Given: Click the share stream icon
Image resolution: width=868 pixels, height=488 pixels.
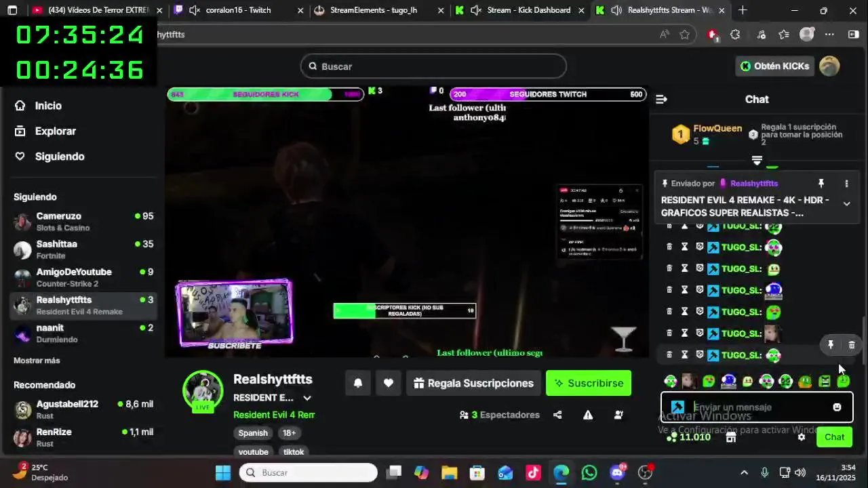Looking at the screenshot, I should pyautogui.click(x=557, y=415).
